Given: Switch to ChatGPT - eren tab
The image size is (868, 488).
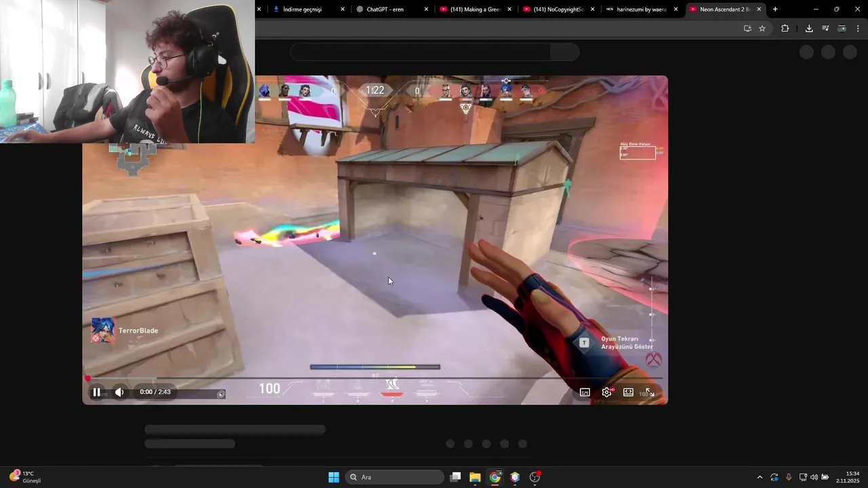Looking at the screenshot, I should 384,9.
